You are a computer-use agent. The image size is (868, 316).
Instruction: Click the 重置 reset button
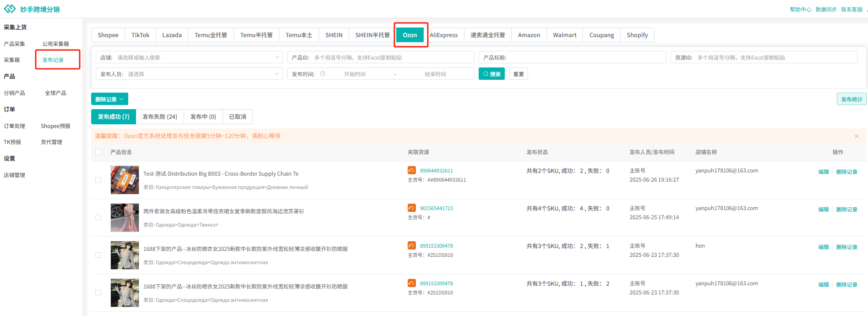coord(519,74)
